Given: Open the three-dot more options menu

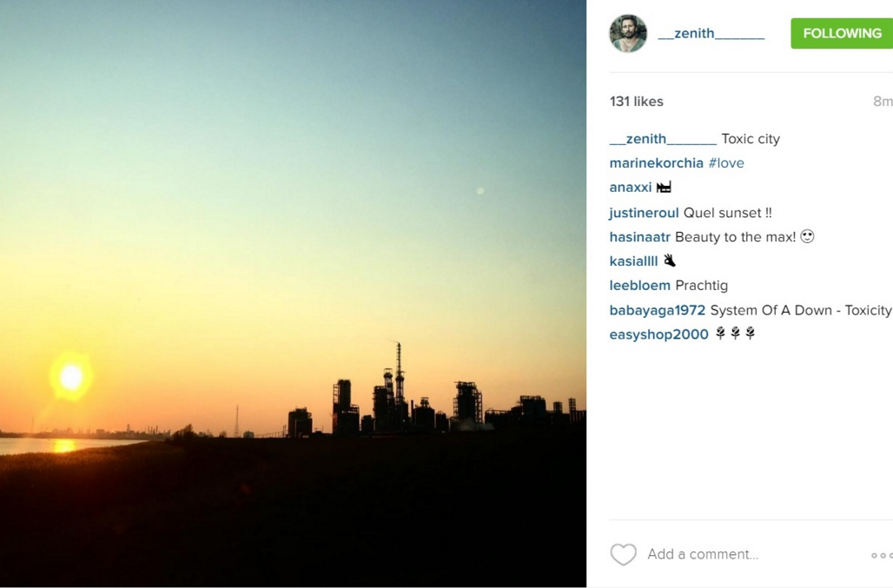Looking at the screenshot, I should [x=883, y=555].
